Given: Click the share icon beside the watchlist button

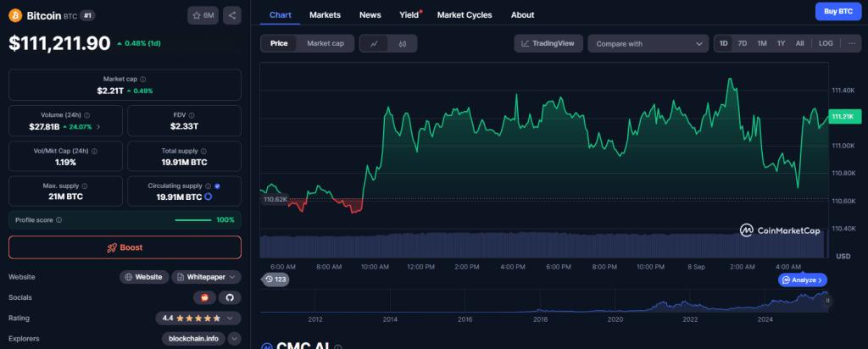Looking at the screenshot, I should coord(232,15).
